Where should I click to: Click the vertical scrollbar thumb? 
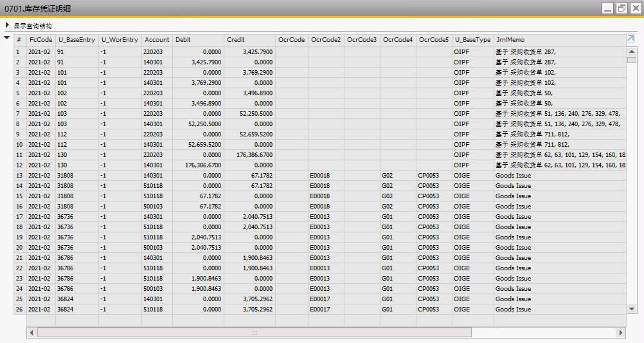click(632, 60)
